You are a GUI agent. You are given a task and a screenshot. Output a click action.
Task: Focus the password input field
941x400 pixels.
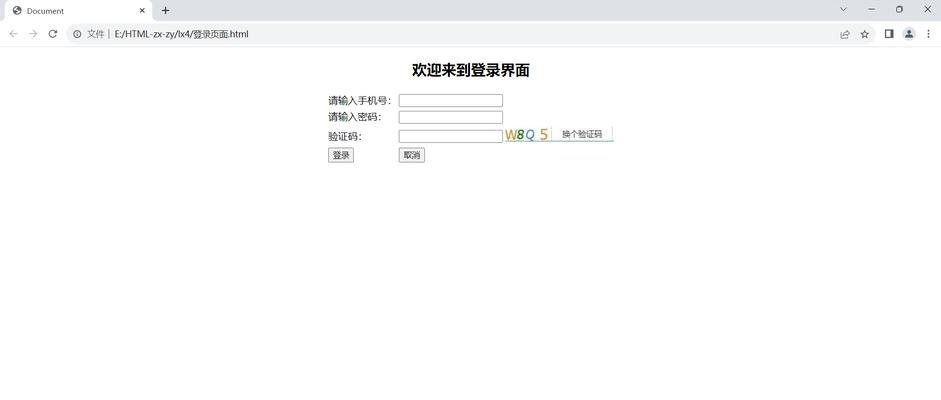pos(451,118)
